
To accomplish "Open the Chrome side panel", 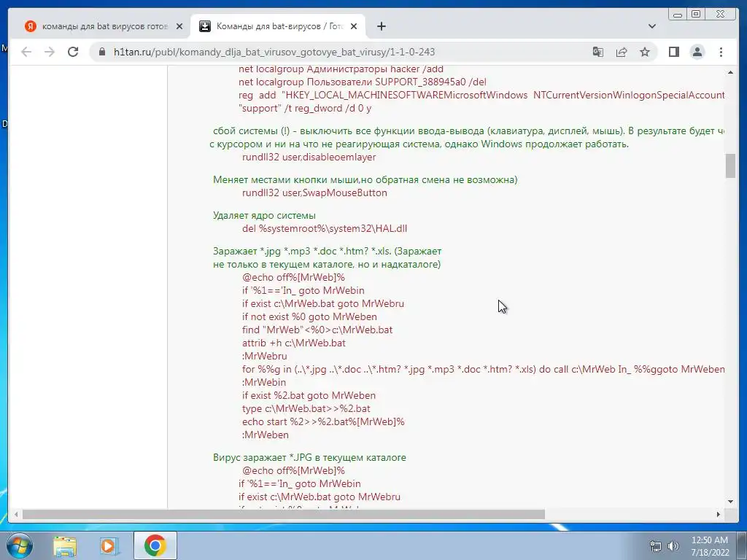I will [x=673, y=52].
